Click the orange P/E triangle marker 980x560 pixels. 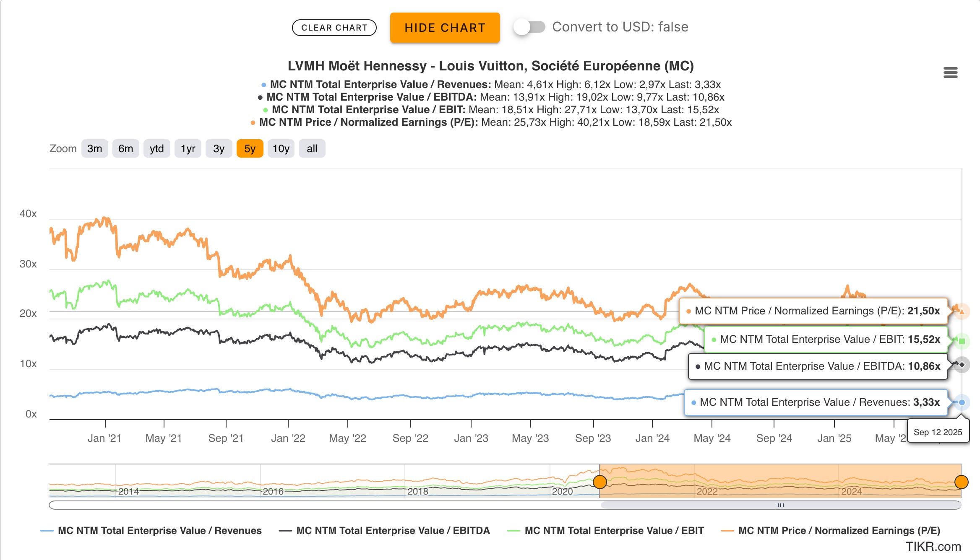click(962, 311)
